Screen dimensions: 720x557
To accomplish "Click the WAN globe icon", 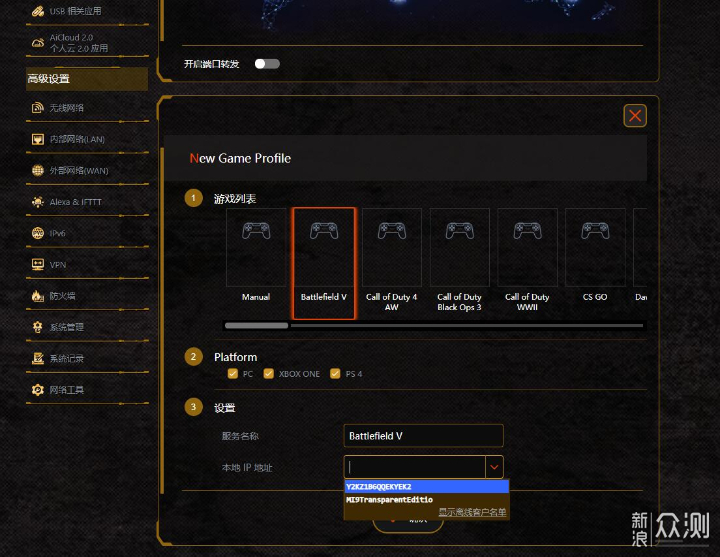I will (x=38, y=170).
